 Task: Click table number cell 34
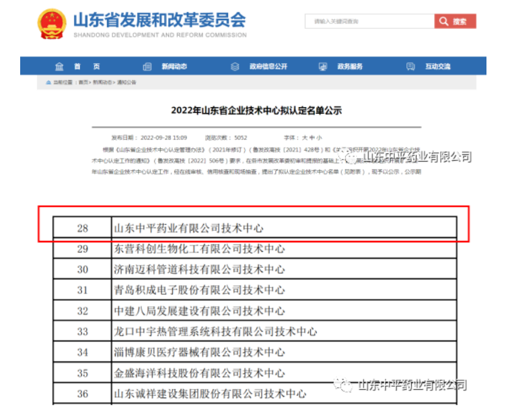[83, 352]
